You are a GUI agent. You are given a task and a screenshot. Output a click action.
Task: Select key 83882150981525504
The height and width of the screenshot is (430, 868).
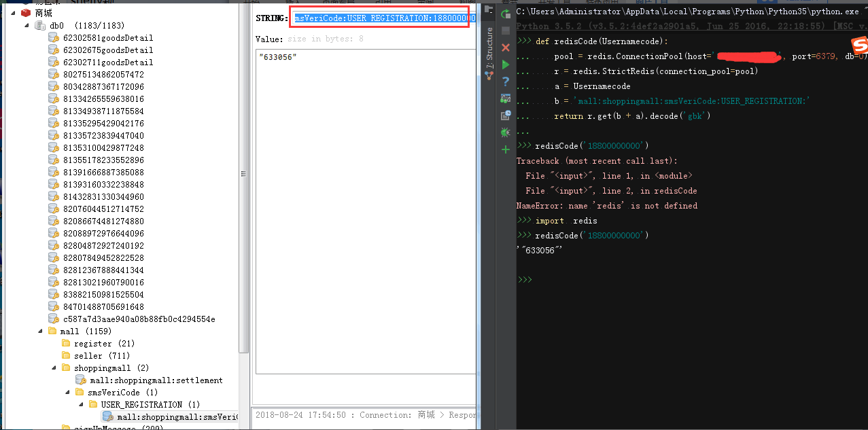click(103, 294)
